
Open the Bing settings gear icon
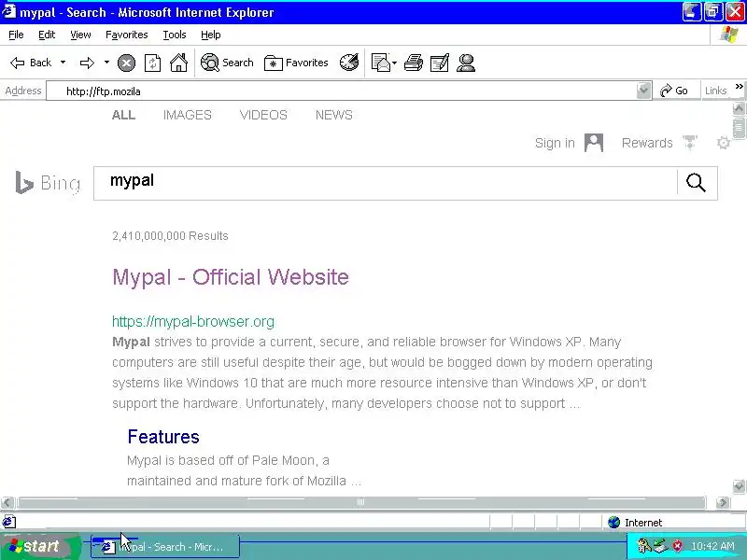(723, 143)
